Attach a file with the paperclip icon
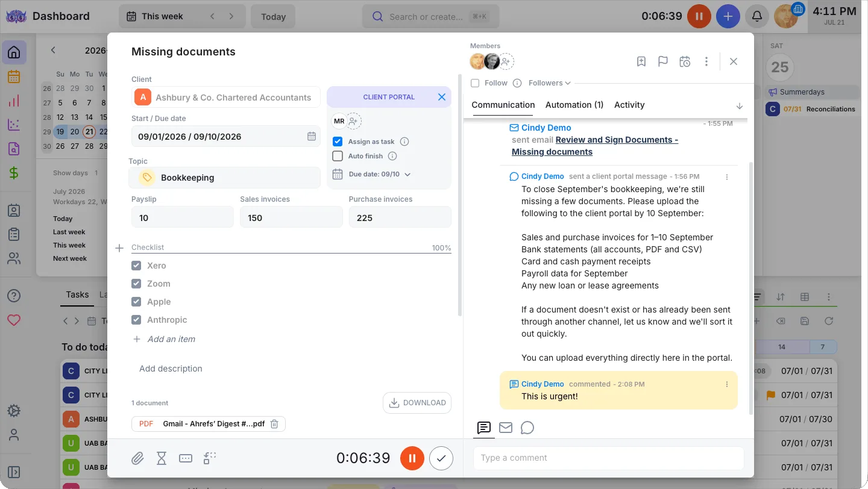 pos(137,458)
